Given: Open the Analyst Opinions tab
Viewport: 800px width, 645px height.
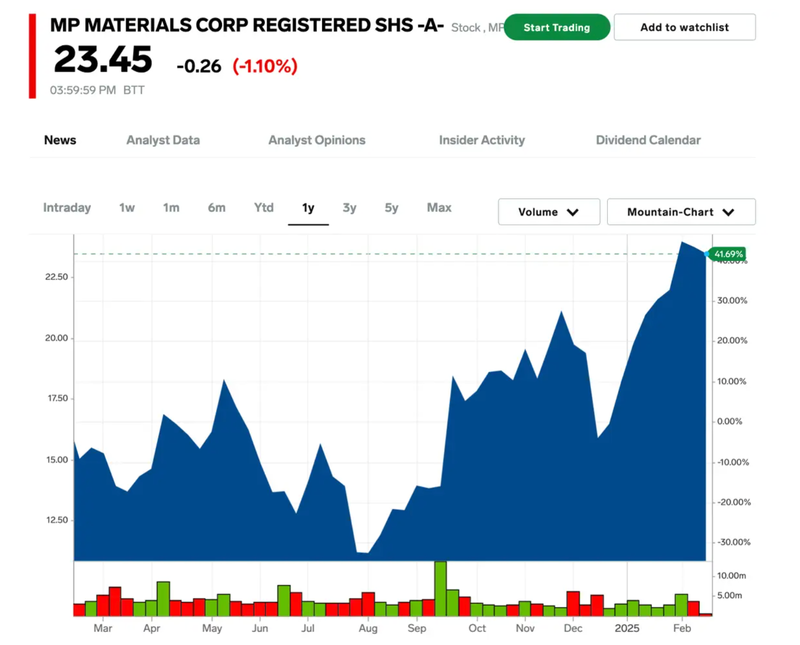Looking at the screenshot, I should click(x=317, y=140).
